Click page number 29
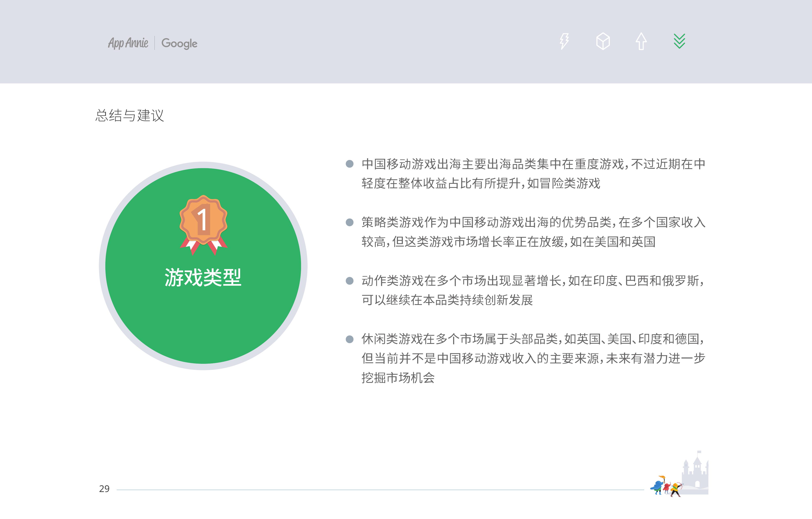The image size is (812, 519). (104, 489)
